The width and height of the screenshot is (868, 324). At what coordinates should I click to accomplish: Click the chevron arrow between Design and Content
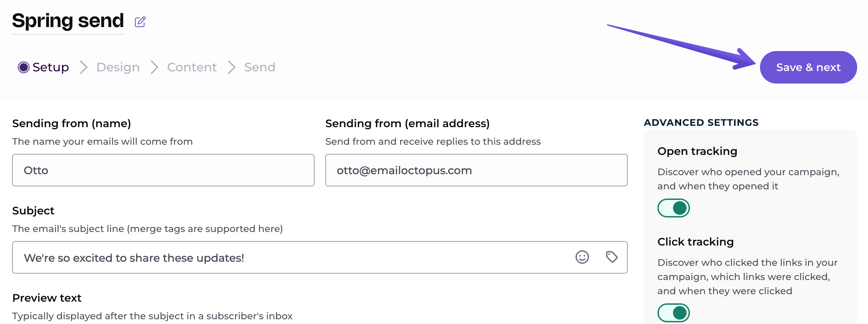(x=154, y=67)
